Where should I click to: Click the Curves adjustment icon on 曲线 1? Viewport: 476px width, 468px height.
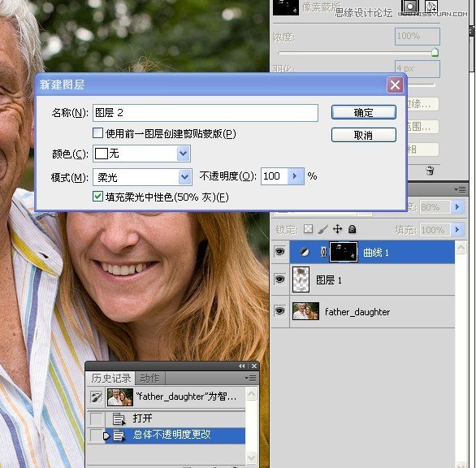pos(305,252)
